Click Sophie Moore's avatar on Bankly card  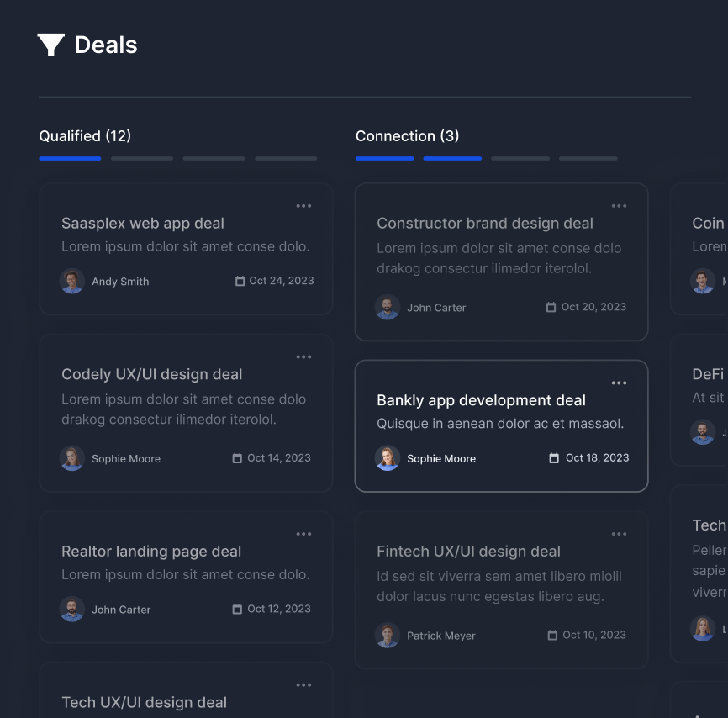click(x=388, y=458)
